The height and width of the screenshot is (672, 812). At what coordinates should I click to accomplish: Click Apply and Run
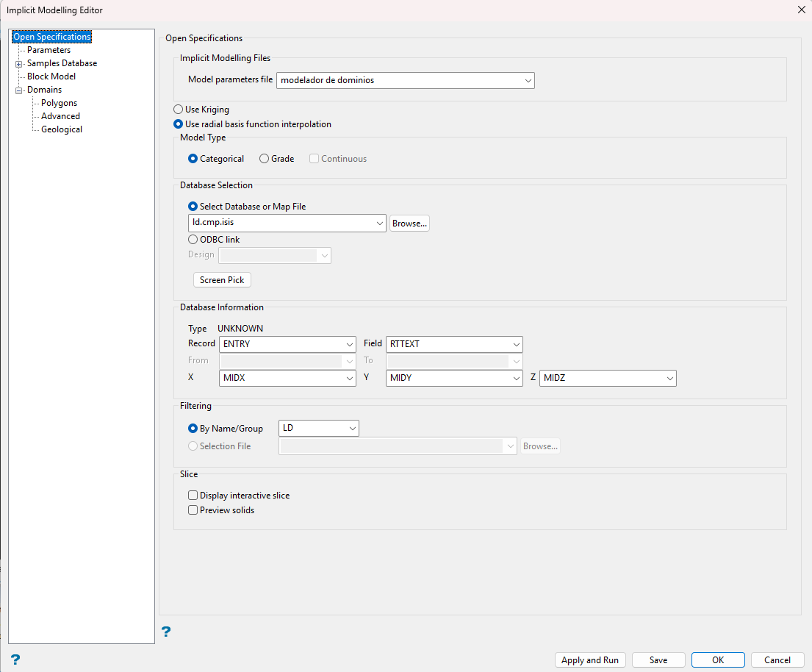pos(590,660)
